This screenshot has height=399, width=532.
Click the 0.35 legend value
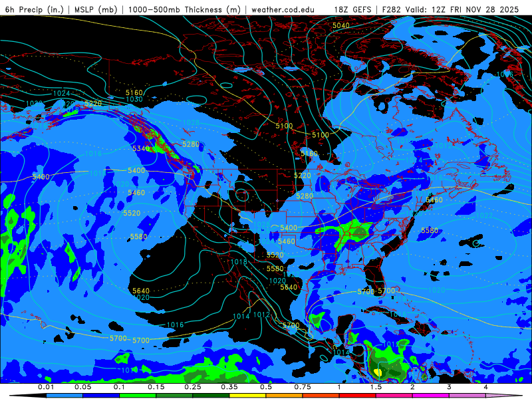[229, 387]
